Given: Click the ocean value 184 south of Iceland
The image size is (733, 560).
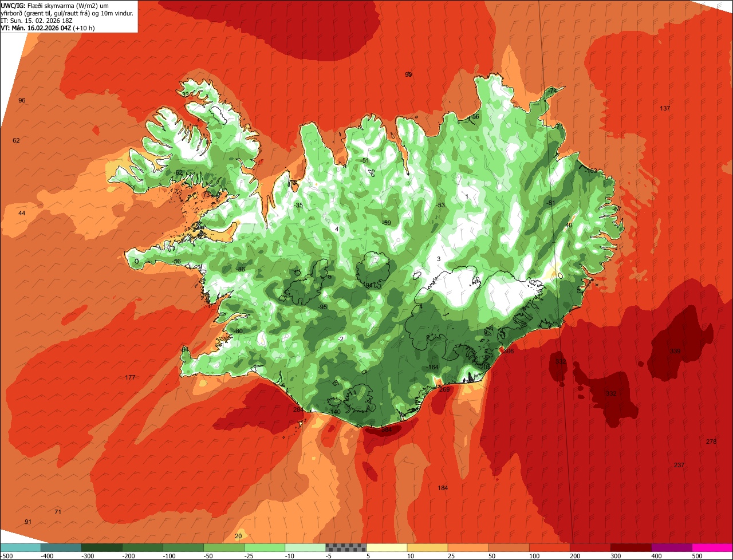Looking at the screenshot, I should tap(443, 488).
